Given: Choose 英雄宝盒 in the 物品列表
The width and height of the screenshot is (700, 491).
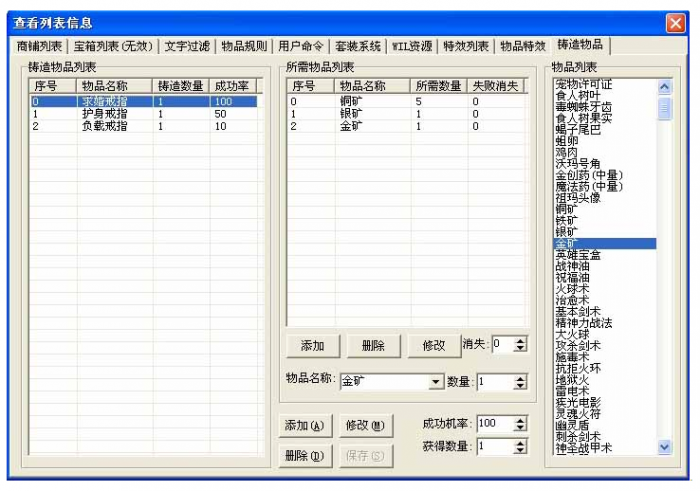Looking at the screenshot, I should (x=580, y=255).
